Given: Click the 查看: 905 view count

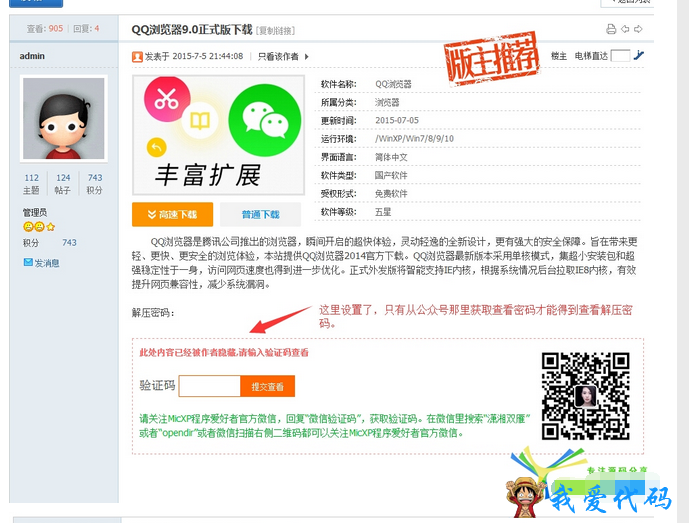Looking at the screenshot, I should (x=44, y=29).
